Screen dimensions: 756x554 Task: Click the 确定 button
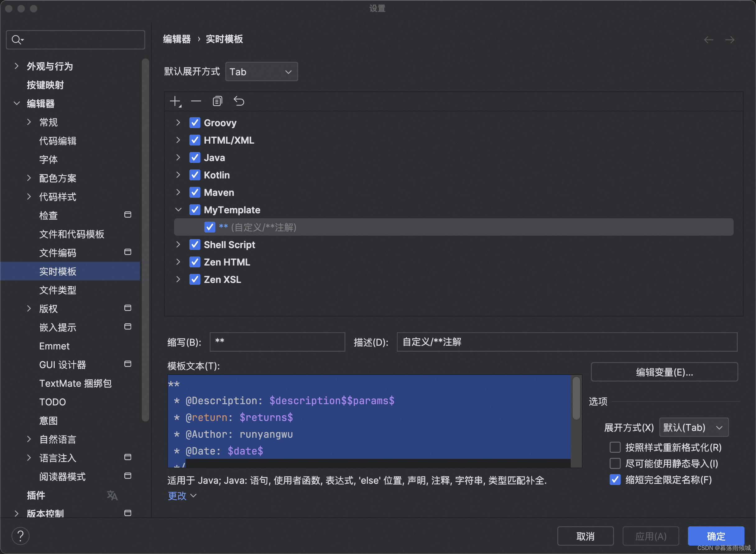click(x=716, y=536)
